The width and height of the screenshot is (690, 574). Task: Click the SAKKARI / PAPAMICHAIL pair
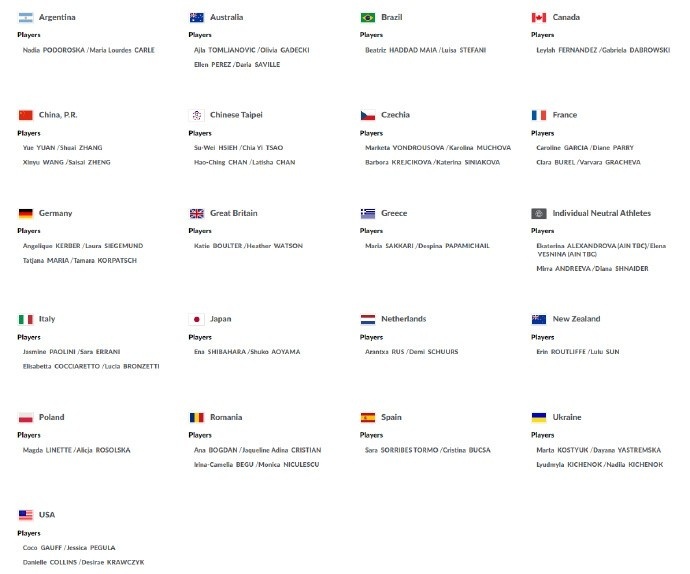pyautogui.click(x=427, y=246)
